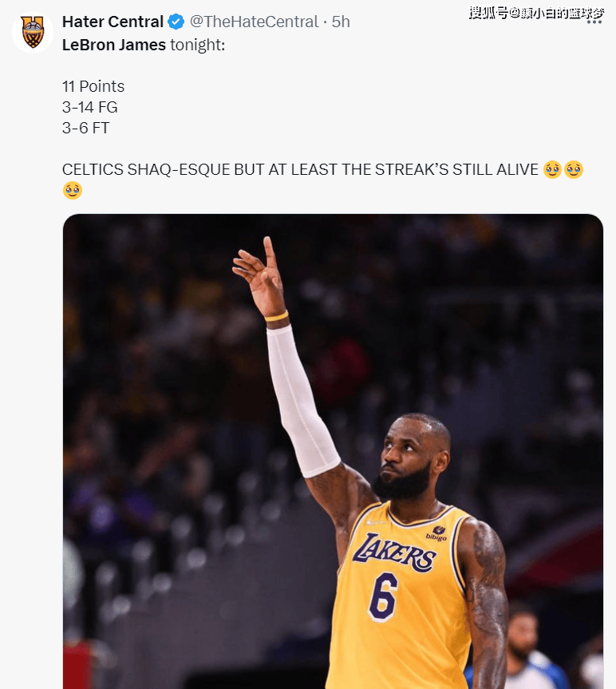This screenshot has width=616, height=689.
Task: Click the bibigo sponsor patch
Action: (436, 533)
